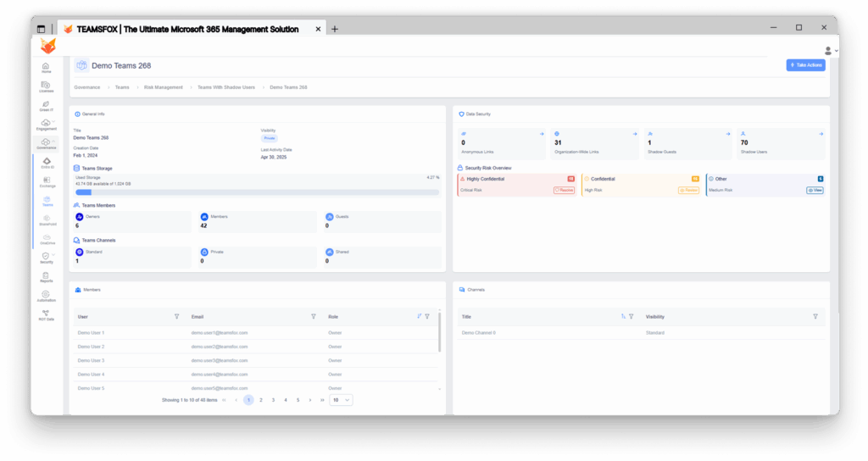Open OneDrive in the sidebar

pos(47,239)
